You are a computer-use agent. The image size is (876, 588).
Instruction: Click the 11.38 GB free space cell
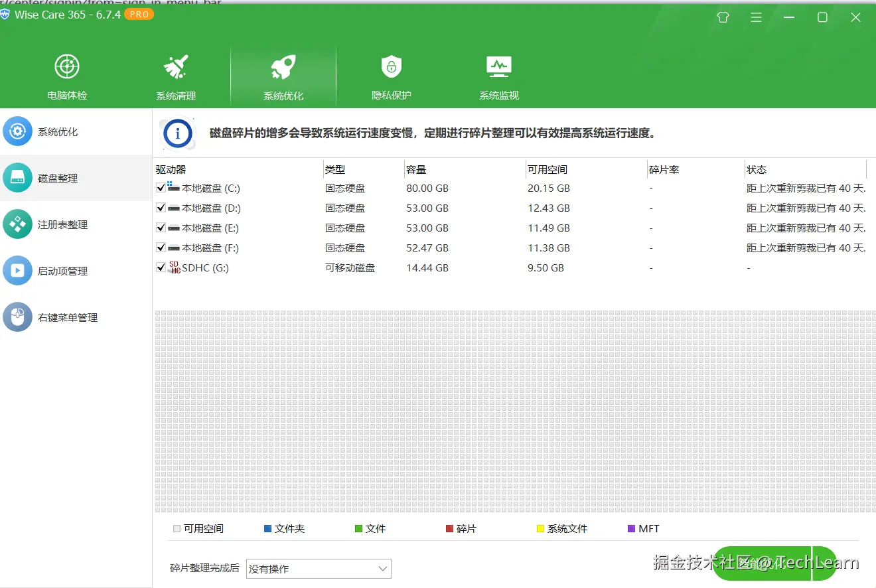(x=549, y=248)
